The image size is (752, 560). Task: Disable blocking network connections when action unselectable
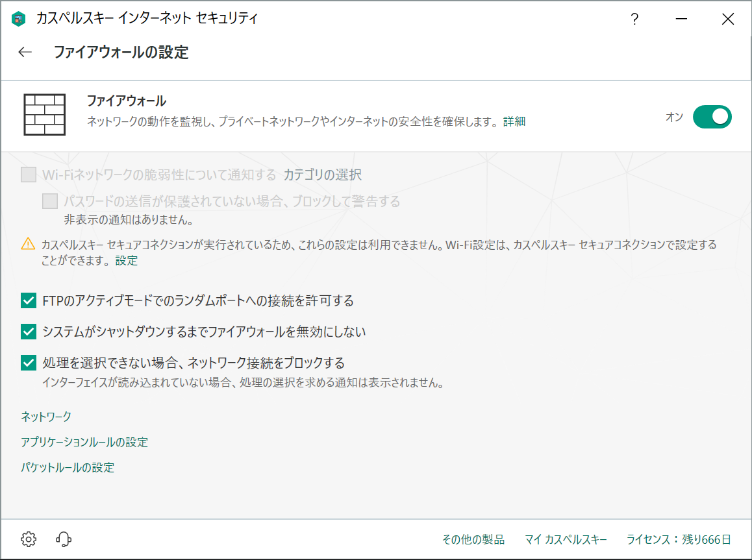(x=27, y=363)
